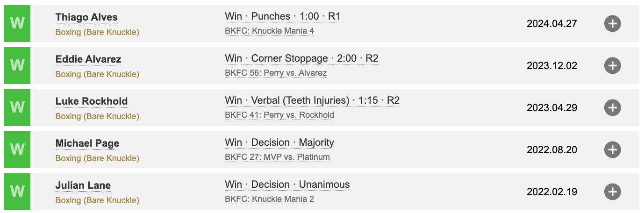View BKFC 41: Perry vs. Rockhold event
Screen dimensions: 644x213
279,115
